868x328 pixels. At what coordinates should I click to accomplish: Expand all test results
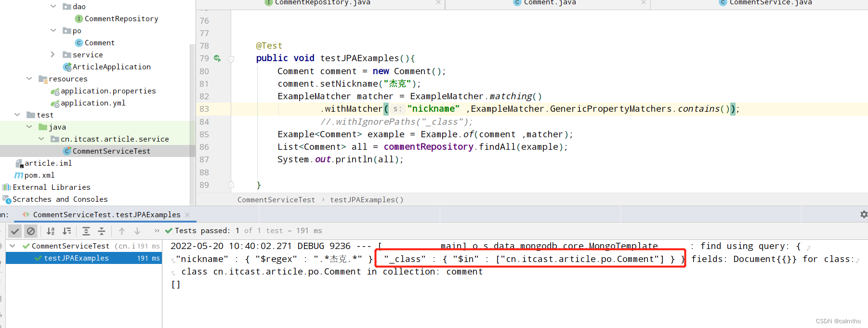(86, 231)
